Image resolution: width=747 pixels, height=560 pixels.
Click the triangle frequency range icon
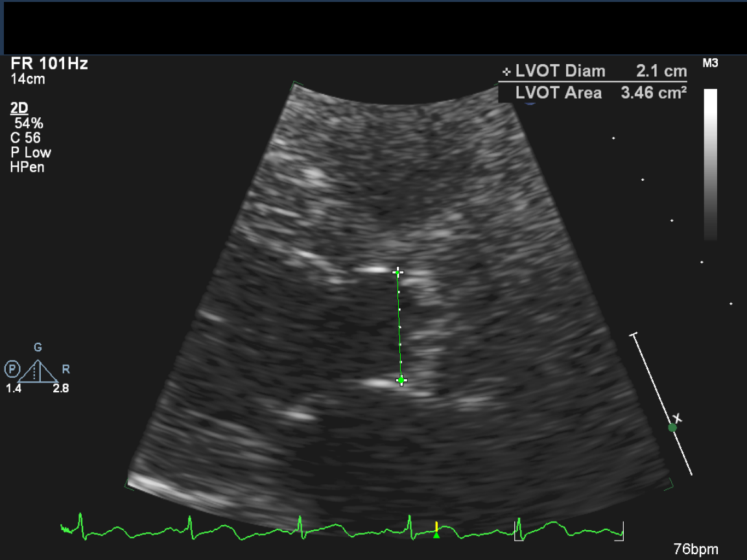[38, 371]
